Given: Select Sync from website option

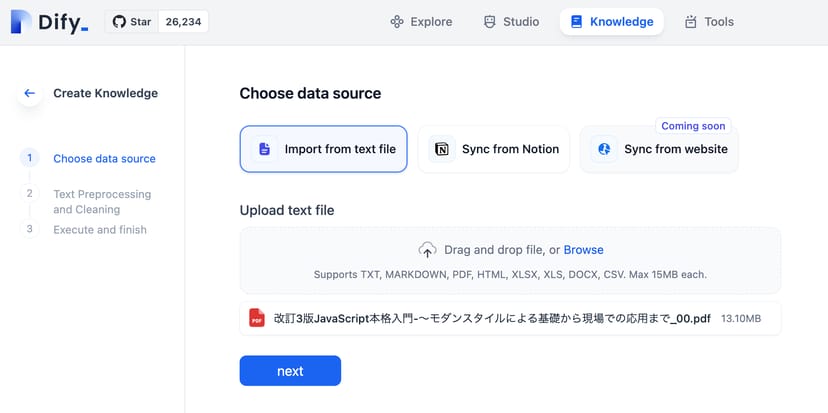Looking at the screenshot, I should pyautogui.click(x=659, y=149).
